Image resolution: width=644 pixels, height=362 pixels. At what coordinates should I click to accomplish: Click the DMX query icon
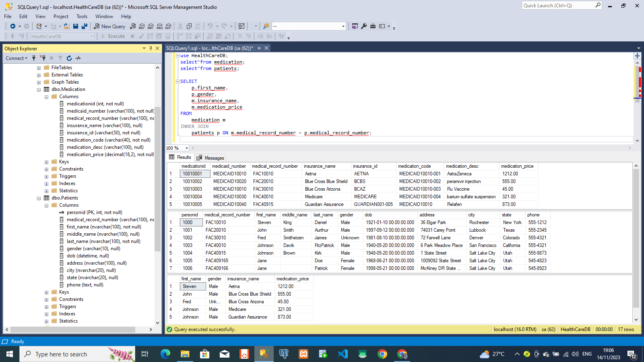[151, 26]
